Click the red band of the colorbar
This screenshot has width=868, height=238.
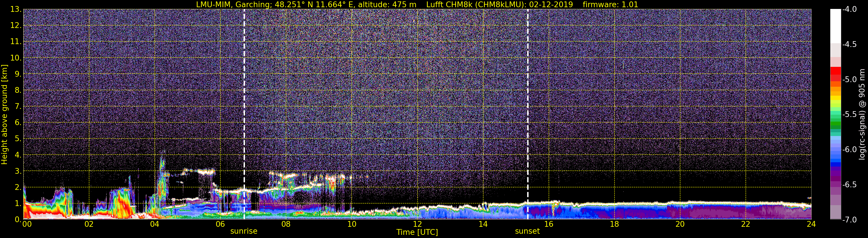[835, 73]
